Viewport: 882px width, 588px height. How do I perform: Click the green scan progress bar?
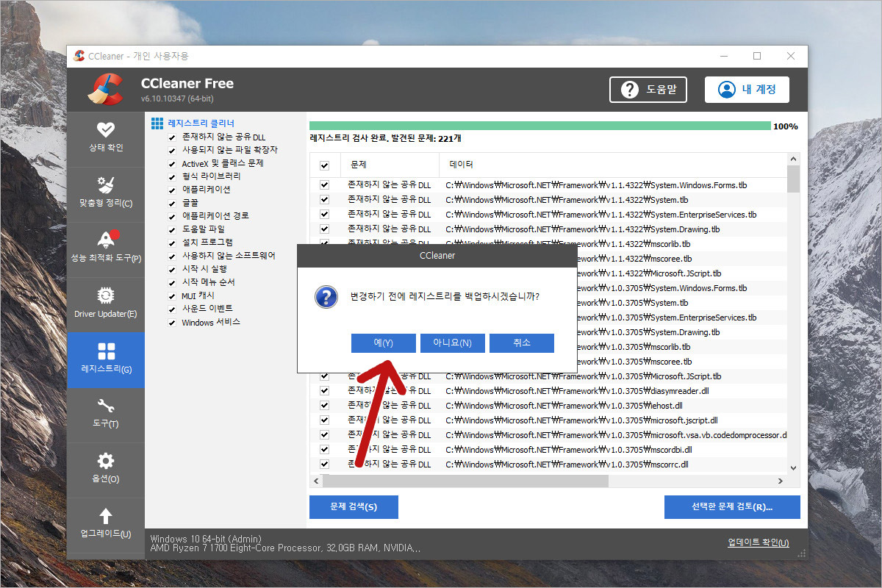pos(539,126)
